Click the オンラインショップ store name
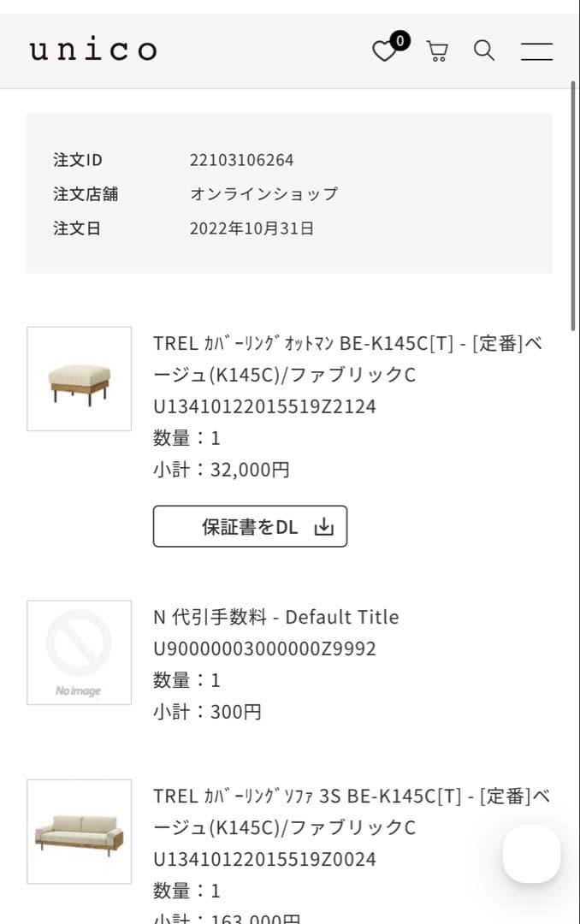The height and width of the screenshot is (924, 580). click(263, 194)
